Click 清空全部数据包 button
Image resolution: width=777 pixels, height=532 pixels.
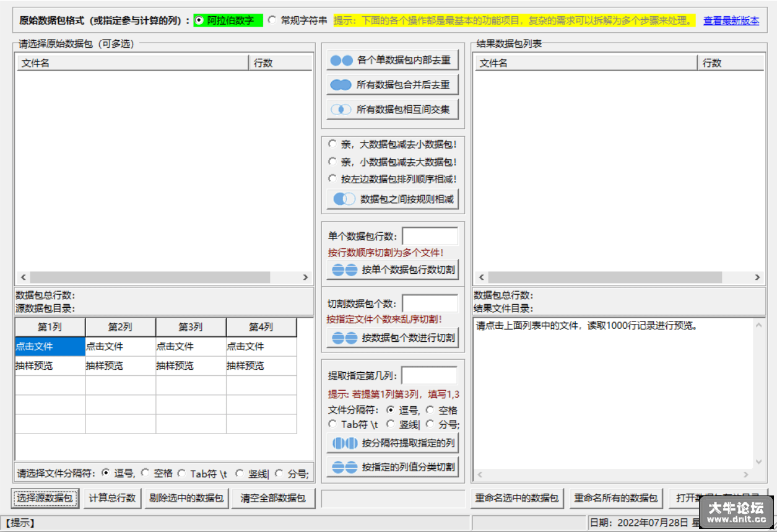tap(273, 498)
